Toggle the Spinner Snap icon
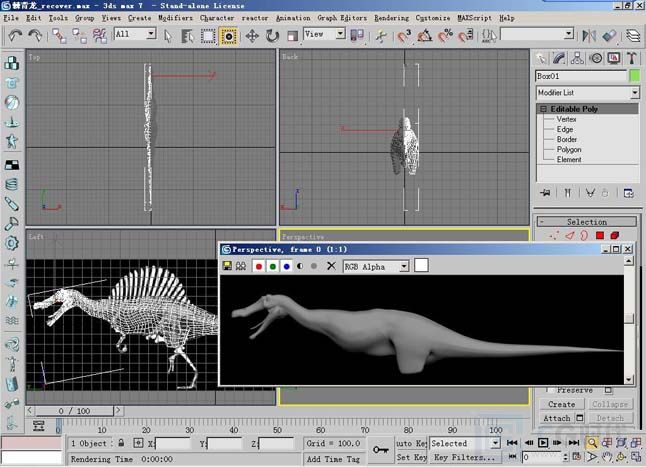Viewport: 646px width, 467px height. tap(466, 36)
